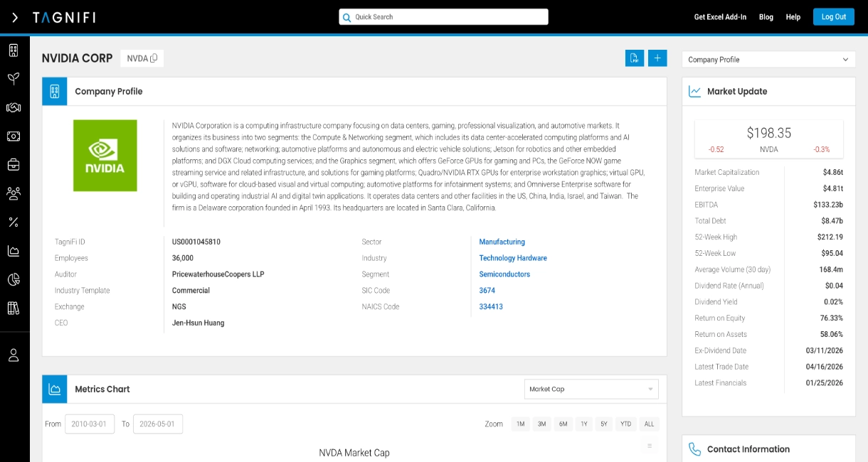Expand the sidebar with the chevron arrow
Screen dimensions: 868x462
point(15,17)
